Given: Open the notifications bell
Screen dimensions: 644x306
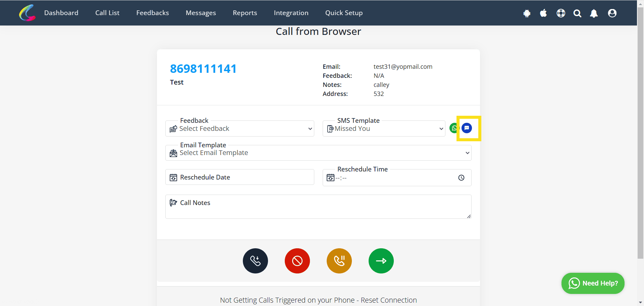Looking at the screenshot, I should click(x=594, y=13).
